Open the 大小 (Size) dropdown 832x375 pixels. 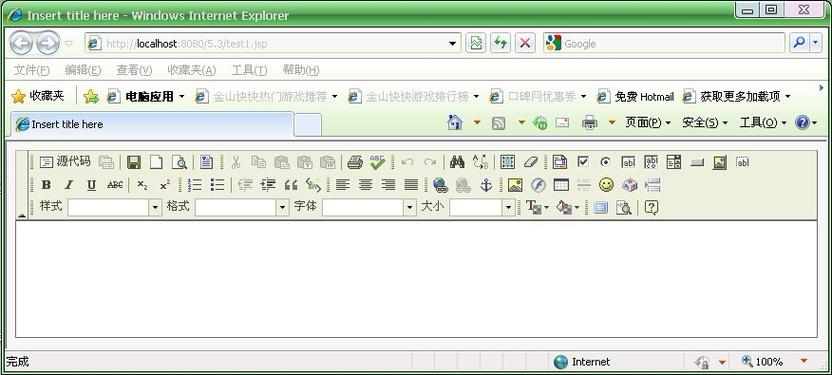[x=482, y=207]
